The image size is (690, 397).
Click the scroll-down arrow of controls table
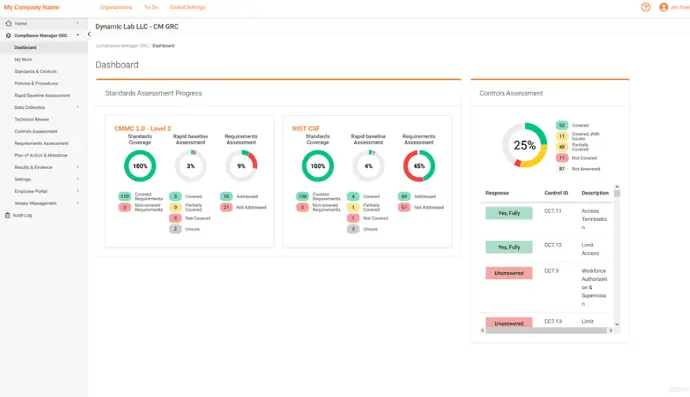[x=617, y=324]
